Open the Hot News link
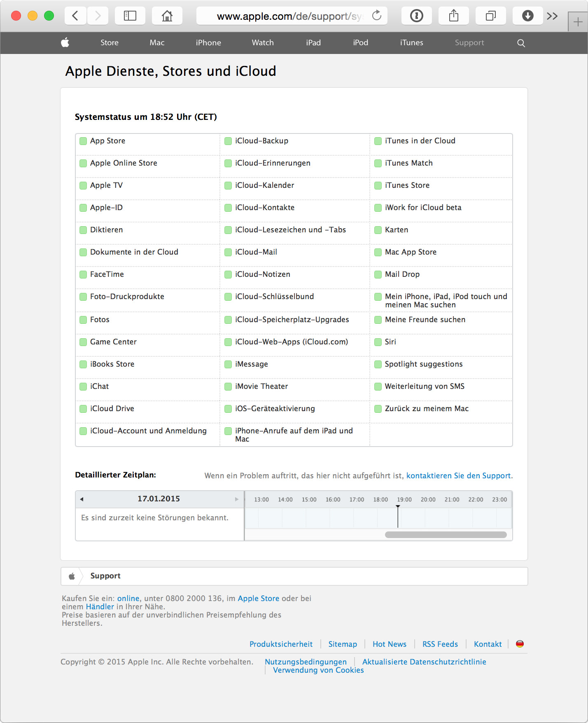This screenshot has width=588, height=723. 390,644
